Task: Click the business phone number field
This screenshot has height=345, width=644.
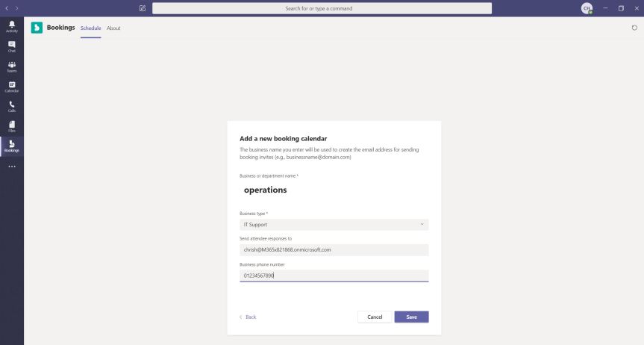Action: point(334,276)
